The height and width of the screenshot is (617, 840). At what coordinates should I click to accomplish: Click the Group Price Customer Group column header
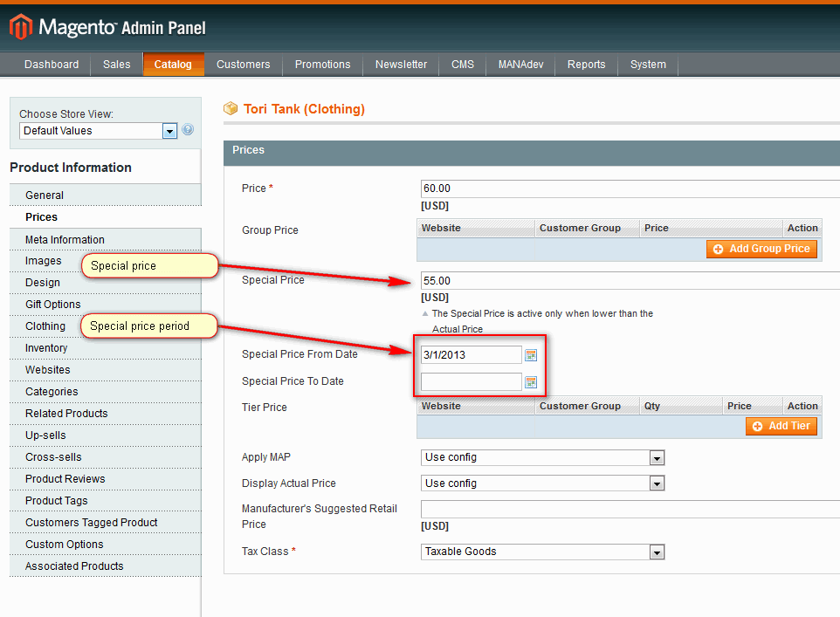tap(587, 228)
